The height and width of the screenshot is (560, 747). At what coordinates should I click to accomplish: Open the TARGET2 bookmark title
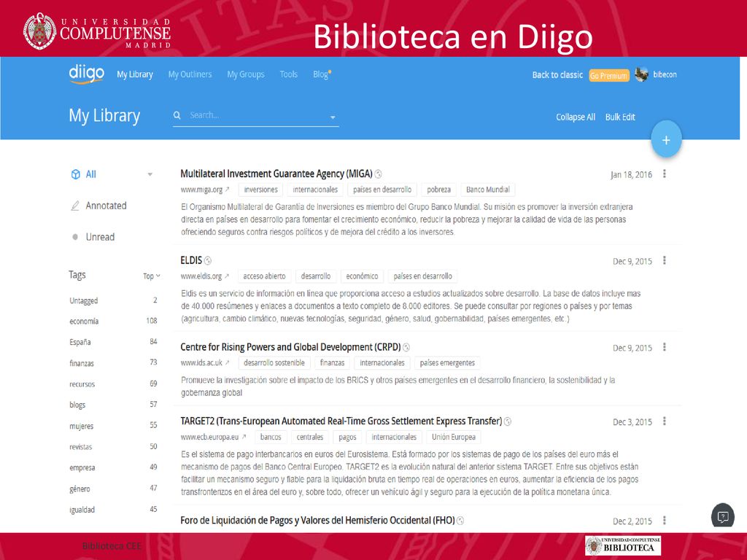pyautogui.click(x=341, y=421)
